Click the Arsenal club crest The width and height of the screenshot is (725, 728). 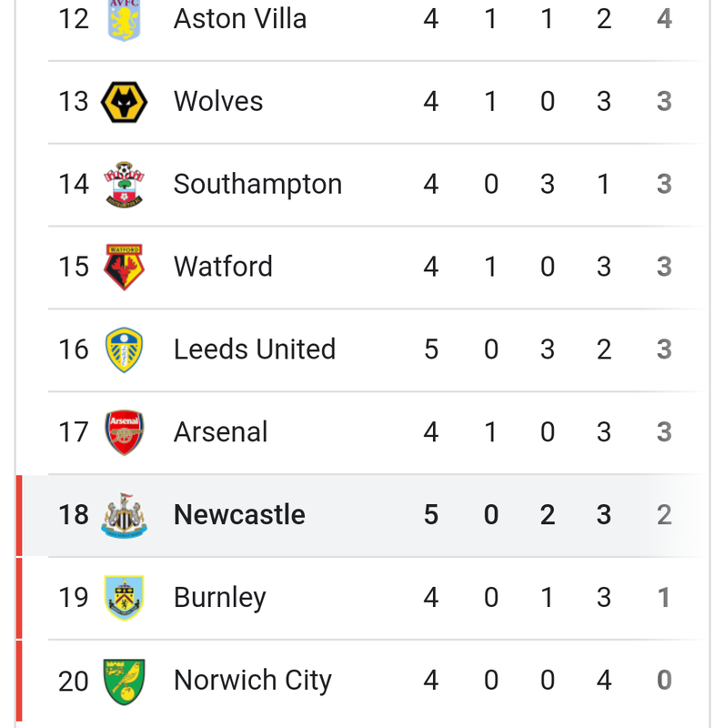click(x=124, y=432)
